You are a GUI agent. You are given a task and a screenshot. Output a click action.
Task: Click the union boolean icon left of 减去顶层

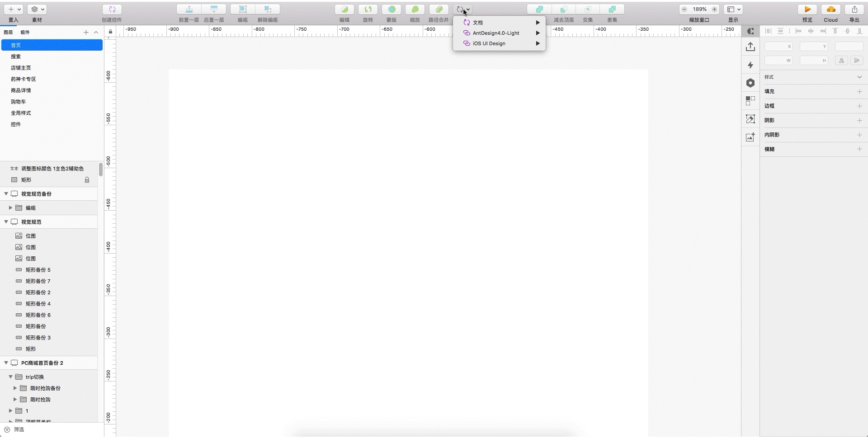pos(539,9)
